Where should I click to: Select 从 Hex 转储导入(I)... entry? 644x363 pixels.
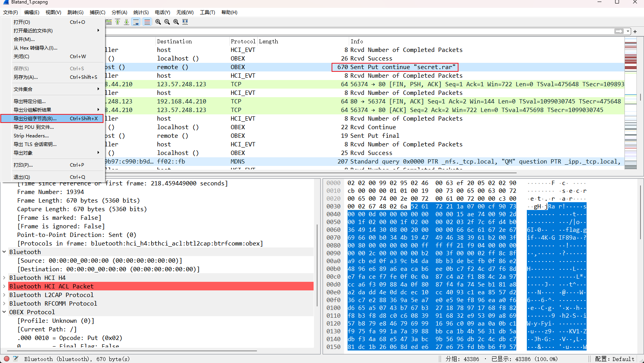[52, 48]
